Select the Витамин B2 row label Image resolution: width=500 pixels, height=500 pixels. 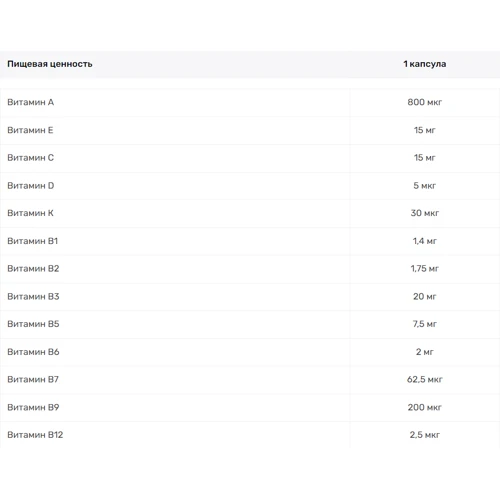(33, 269)
